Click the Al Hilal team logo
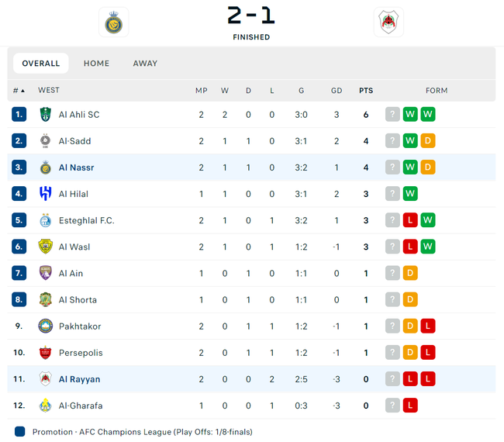 [x=45, y=194]
